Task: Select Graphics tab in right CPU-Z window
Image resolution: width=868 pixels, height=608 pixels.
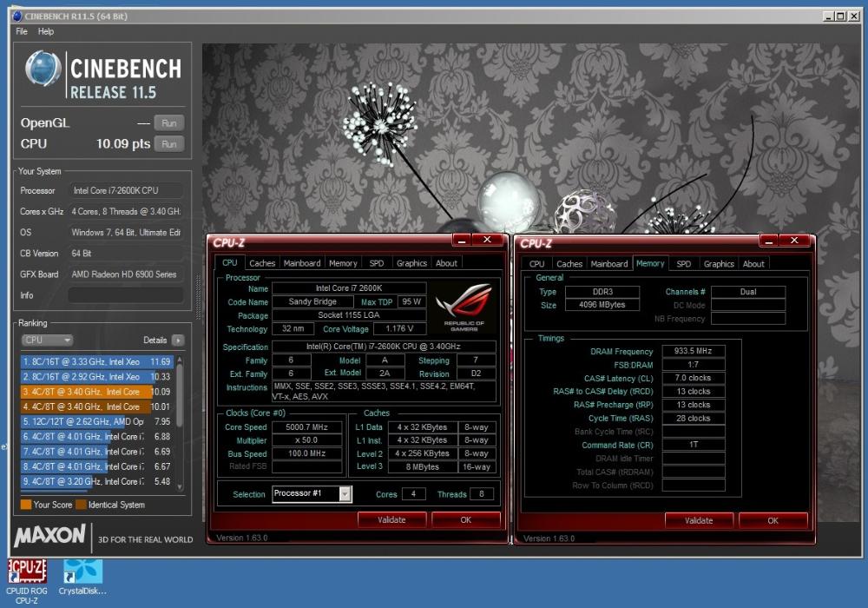Action: (719, 263)
